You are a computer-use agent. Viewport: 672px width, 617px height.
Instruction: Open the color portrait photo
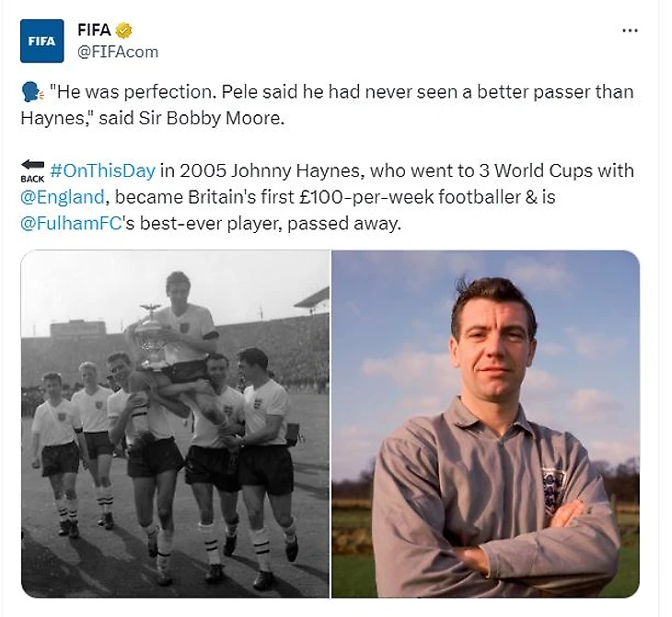click(x=485, y=424)
